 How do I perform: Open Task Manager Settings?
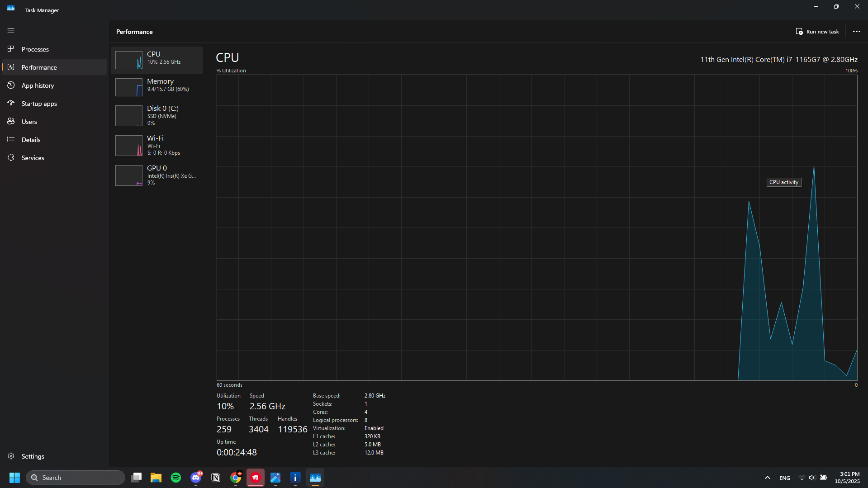[54, 456]
